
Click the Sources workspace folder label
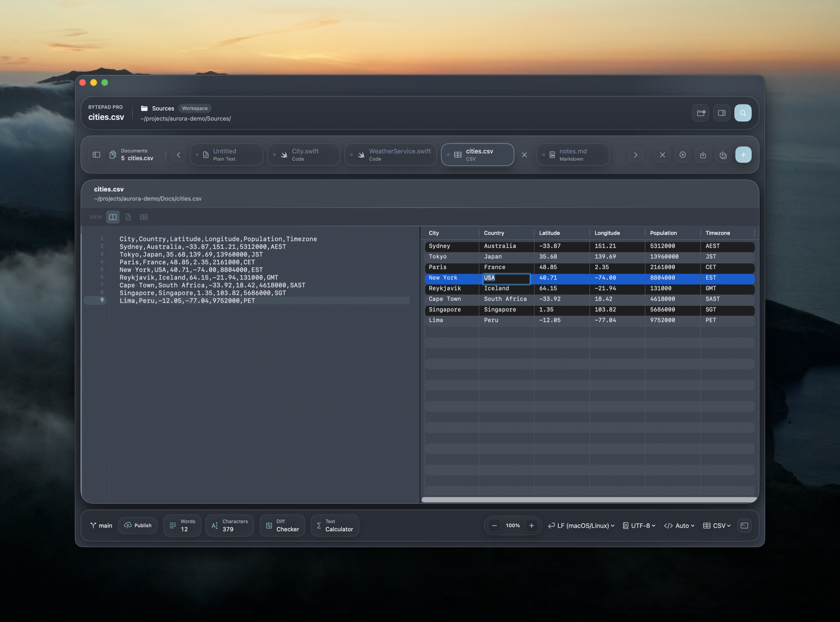[163, 108]
